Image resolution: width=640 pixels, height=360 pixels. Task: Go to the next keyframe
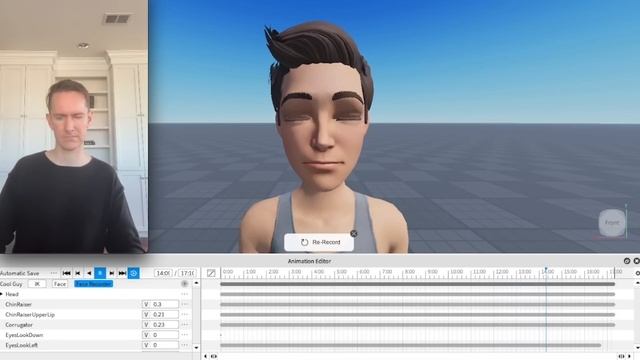click(111, 273)
